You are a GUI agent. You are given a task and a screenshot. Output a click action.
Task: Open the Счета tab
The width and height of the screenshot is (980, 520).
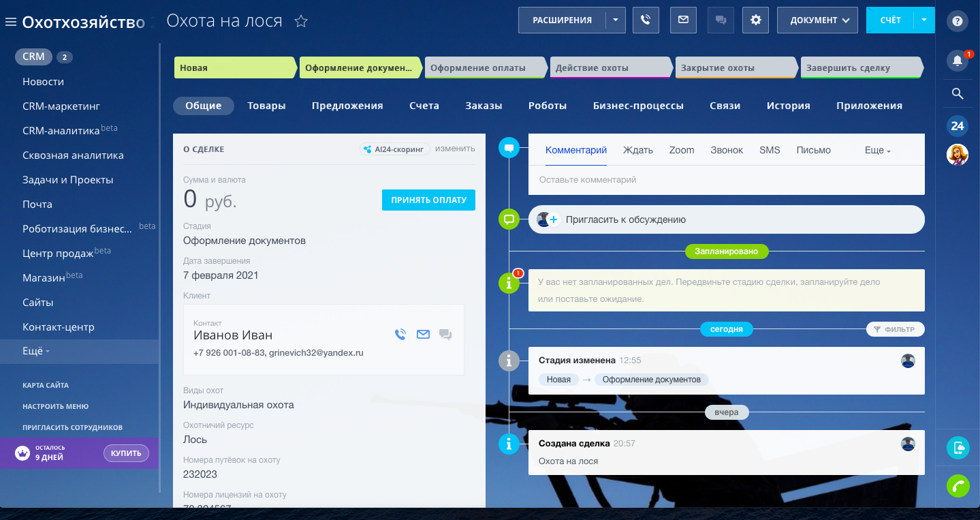pos(424,106)
